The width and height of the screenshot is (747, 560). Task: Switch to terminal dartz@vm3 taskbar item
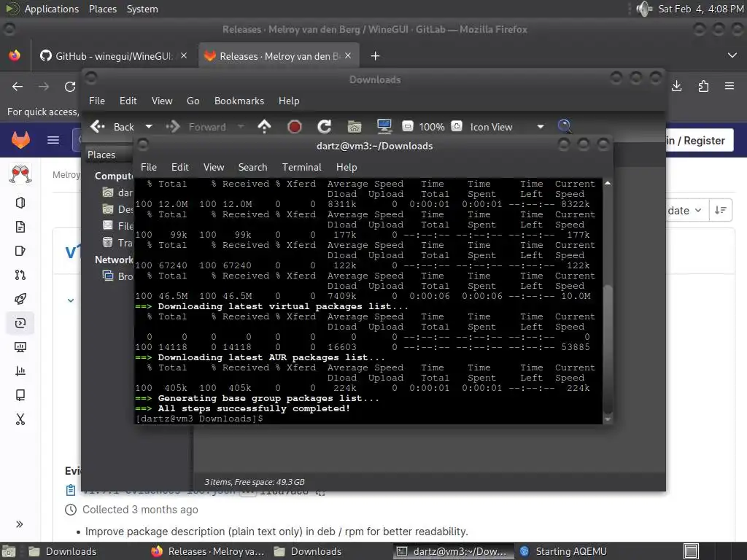tap(453, 551)
